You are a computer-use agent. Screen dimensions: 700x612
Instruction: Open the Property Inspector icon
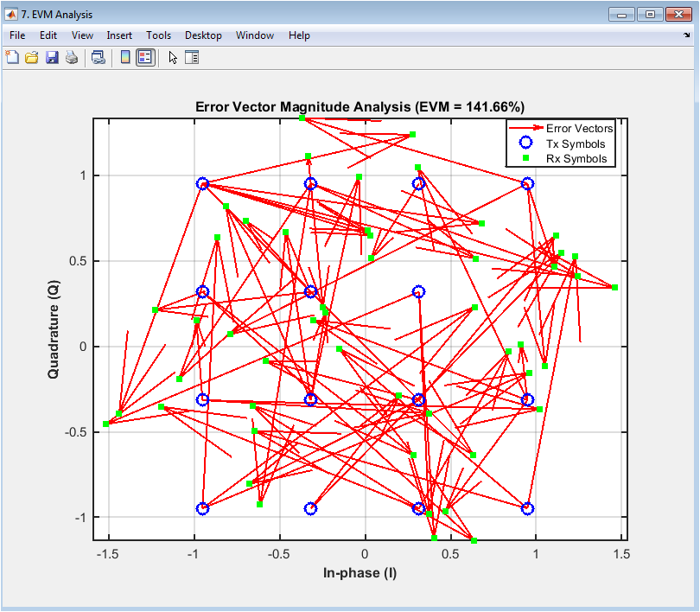click(x=192, y=58)
